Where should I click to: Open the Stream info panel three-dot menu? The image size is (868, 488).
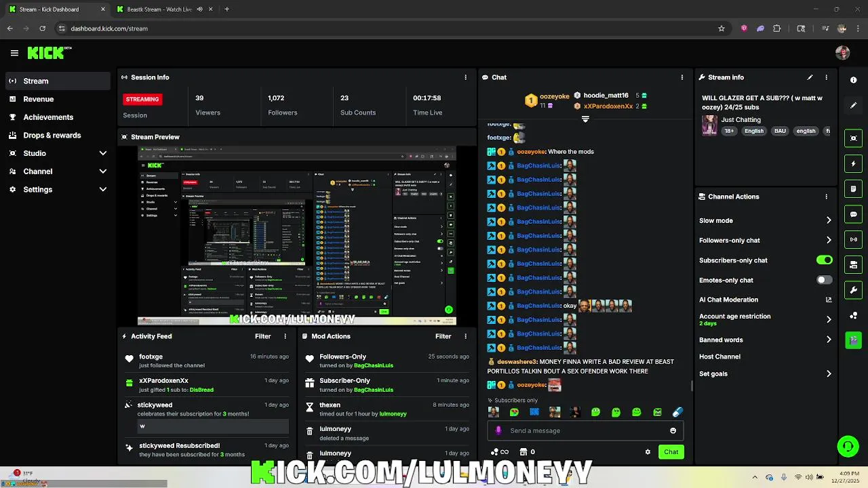(826, 77)
